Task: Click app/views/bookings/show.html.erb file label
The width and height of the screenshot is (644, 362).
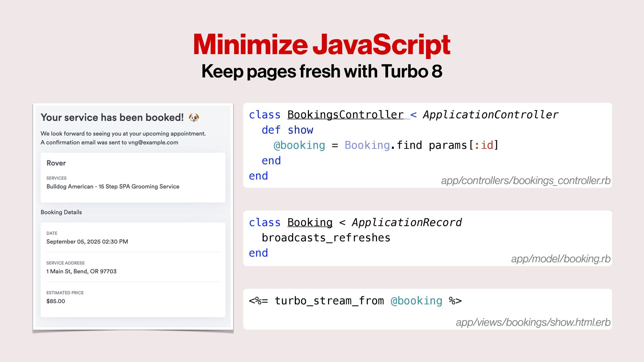Action: click(533, 322)
